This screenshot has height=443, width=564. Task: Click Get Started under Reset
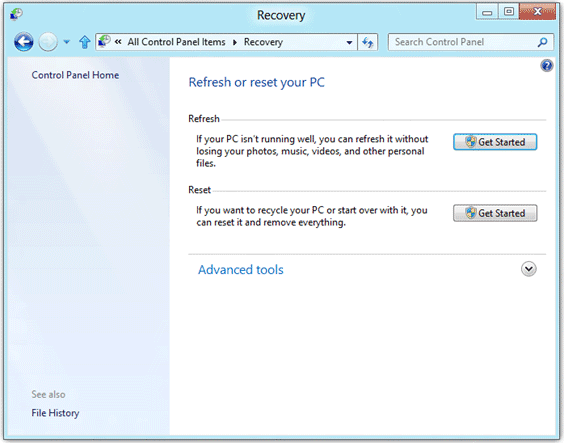click(x=495, y=213)
